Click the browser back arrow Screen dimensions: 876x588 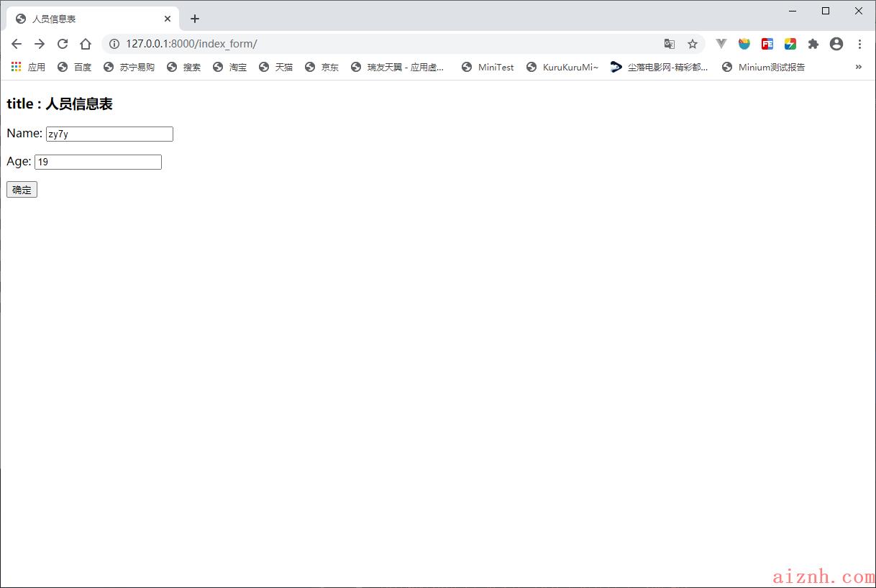coord(17,44)
